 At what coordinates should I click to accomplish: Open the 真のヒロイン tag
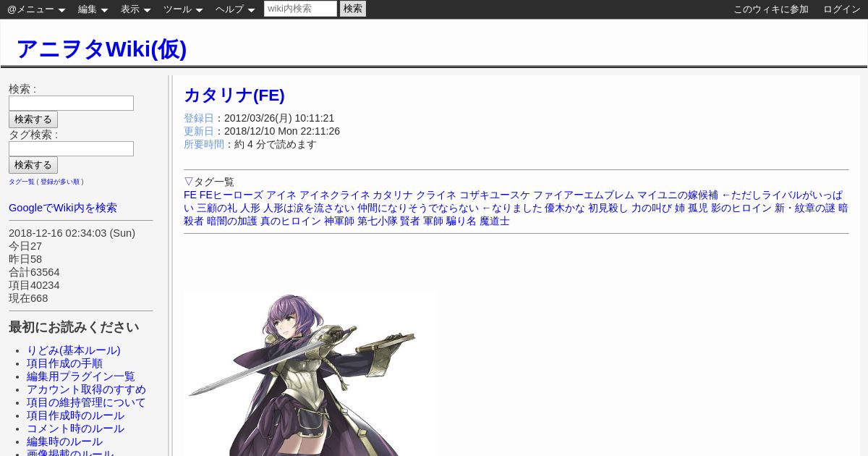291,221
